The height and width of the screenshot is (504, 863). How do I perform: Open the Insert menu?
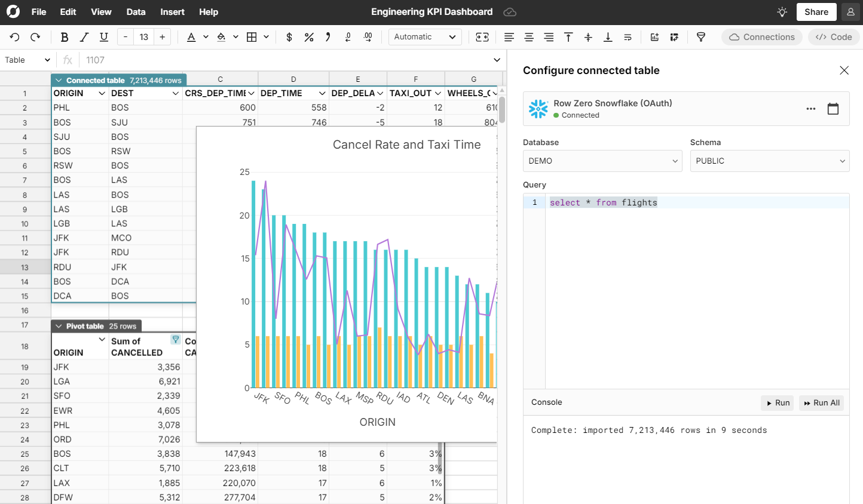(172, 11)
